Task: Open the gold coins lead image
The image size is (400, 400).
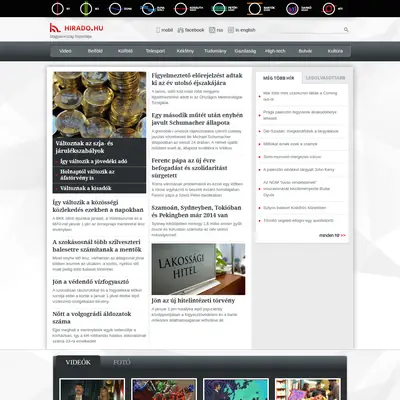Action: (99, 105)
